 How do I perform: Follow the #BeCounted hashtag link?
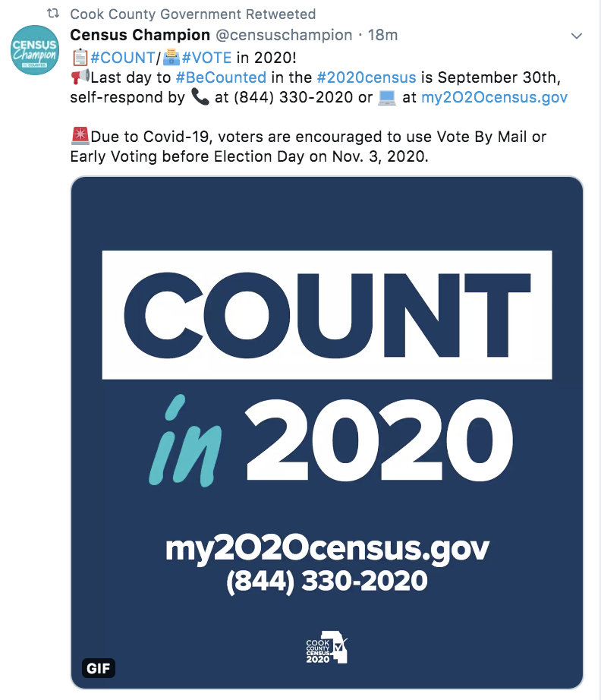point(220,77)
